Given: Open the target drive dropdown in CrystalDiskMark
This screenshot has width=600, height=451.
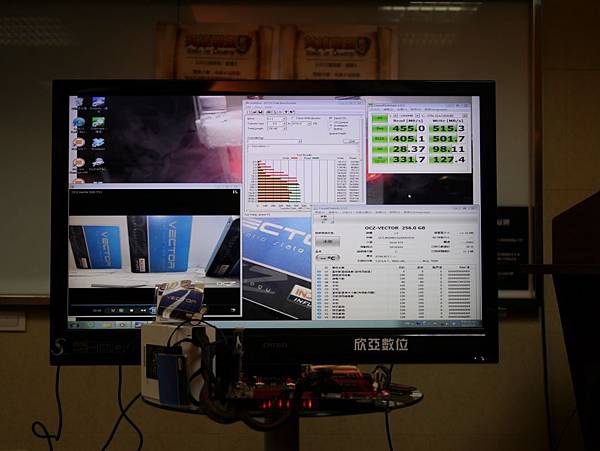Looking at the screenshot, I should 446,116.
